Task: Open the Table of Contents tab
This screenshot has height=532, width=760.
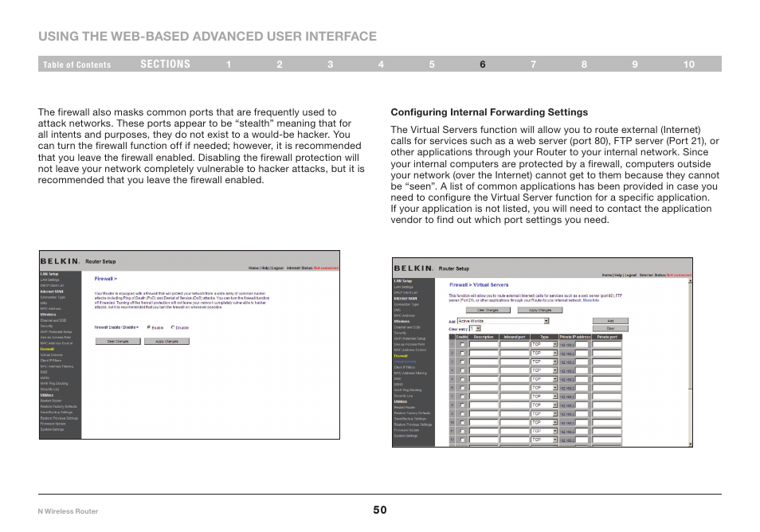Action: tap(76, 65)
